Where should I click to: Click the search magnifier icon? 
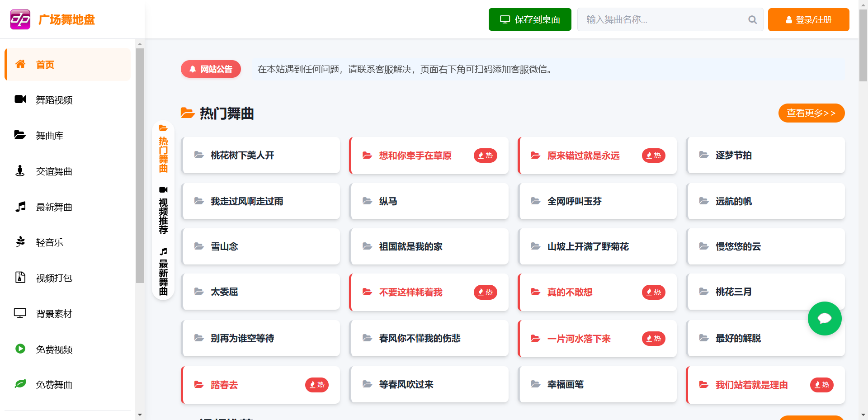coord(752,19)
